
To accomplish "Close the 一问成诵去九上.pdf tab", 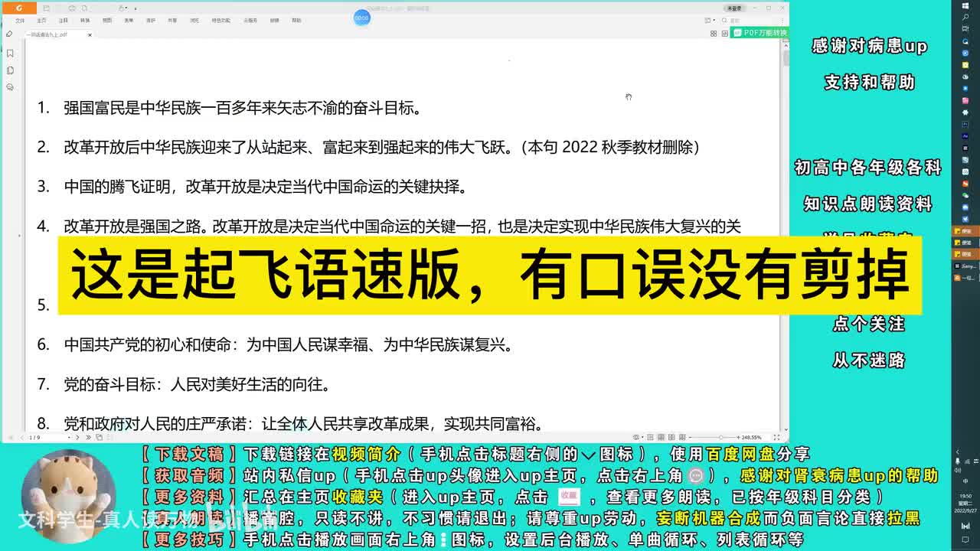I will click(90, 34).
